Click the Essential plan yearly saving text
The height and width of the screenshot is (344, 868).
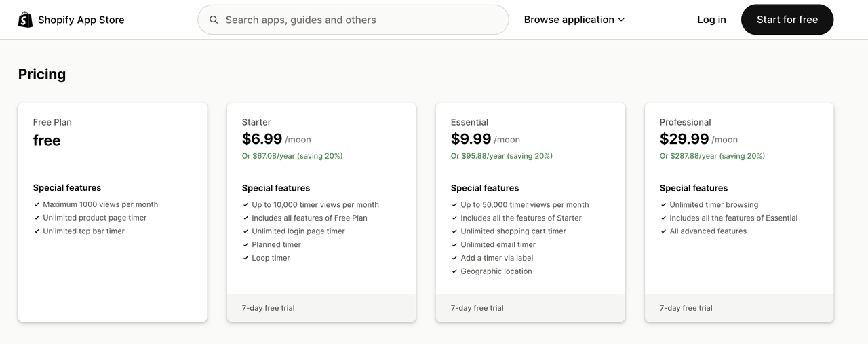(x=501, y=156)
